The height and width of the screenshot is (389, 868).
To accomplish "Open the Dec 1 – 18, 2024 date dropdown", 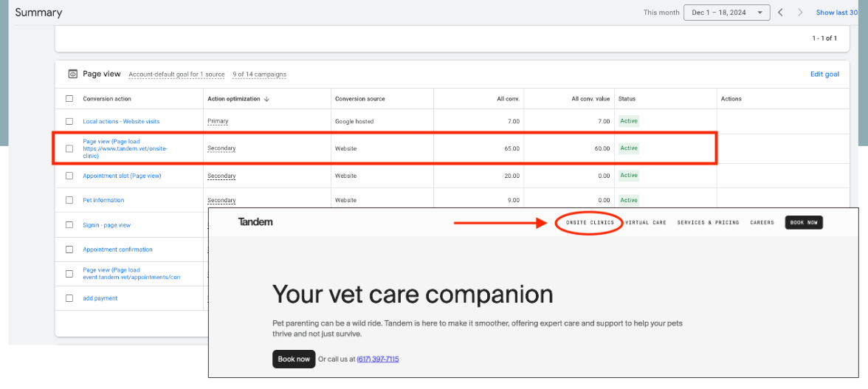I will (x=727, y=13).
